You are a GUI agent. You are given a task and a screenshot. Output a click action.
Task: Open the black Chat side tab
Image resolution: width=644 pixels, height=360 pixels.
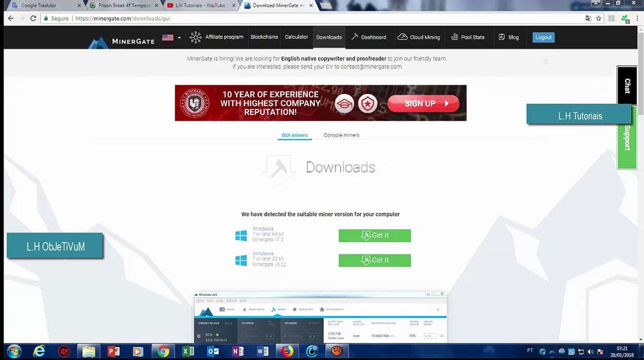[x=627, y=85]
